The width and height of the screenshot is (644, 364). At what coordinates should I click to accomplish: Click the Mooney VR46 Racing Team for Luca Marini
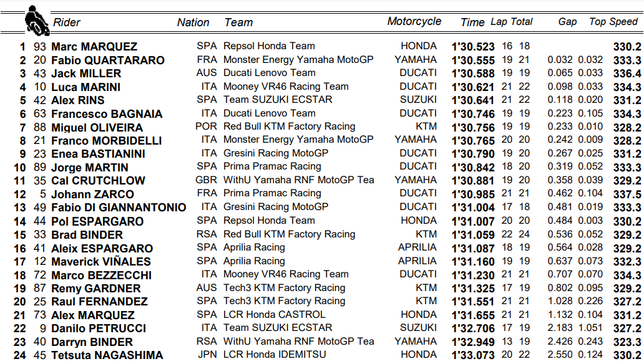(x=286, y=87)
